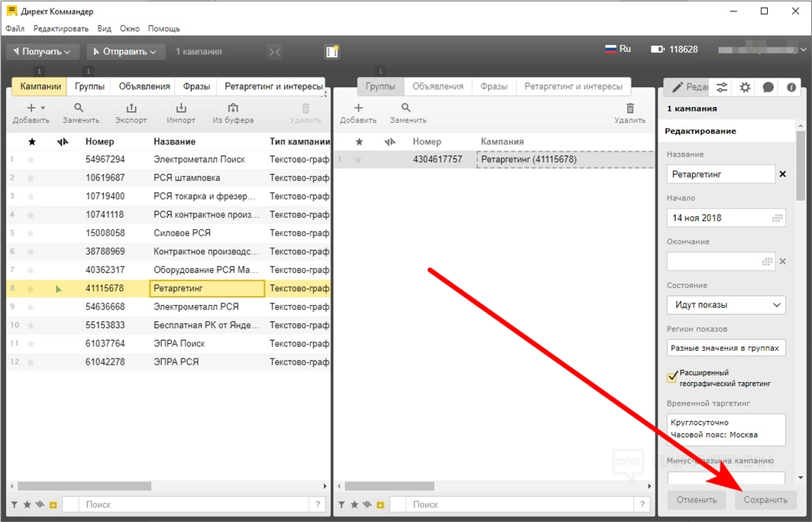Open calendar for Начало date
Screen dimensions: 812x522
pyautogui.click(x=777, y=218)
